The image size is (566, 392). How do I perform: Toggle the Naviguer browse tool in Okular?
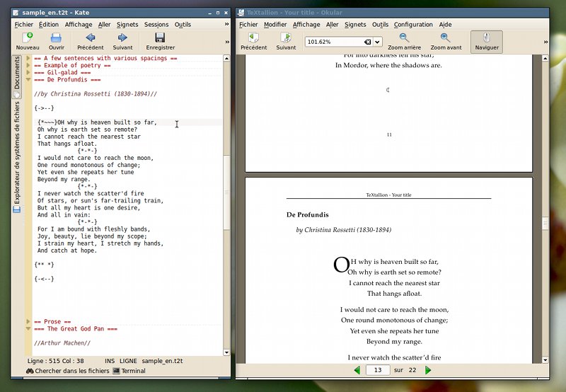click(x=487, y=42)
